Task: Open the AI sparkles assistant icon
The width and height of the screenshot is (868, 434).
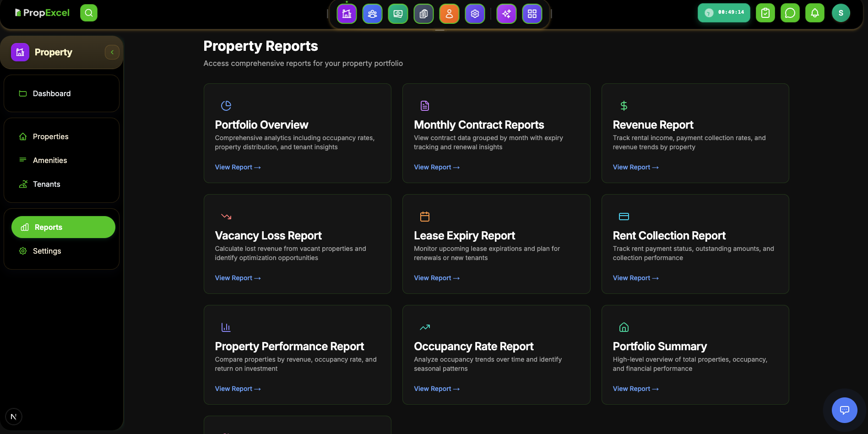Action: coord(506,13)
